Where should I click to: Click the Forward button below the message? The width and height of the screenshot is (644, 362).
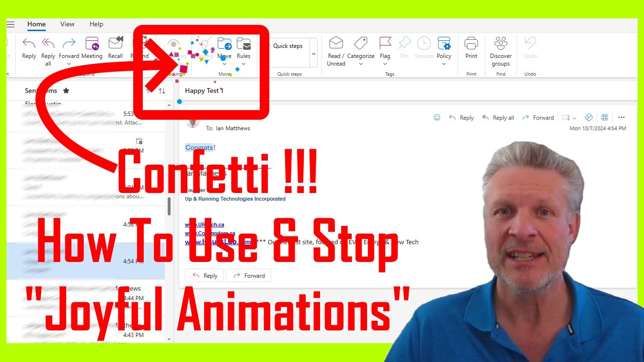click(x=248, y=275)
